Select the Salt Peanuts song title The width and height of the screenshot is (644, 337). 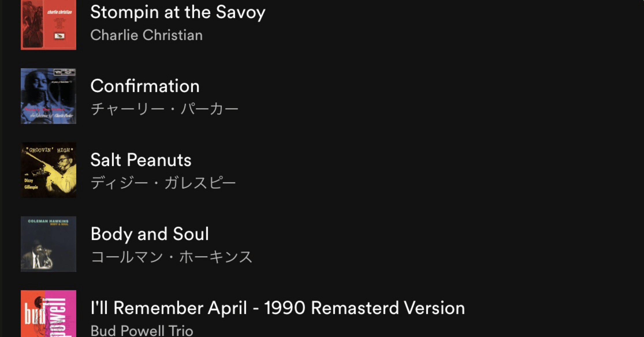click(141, 160)
